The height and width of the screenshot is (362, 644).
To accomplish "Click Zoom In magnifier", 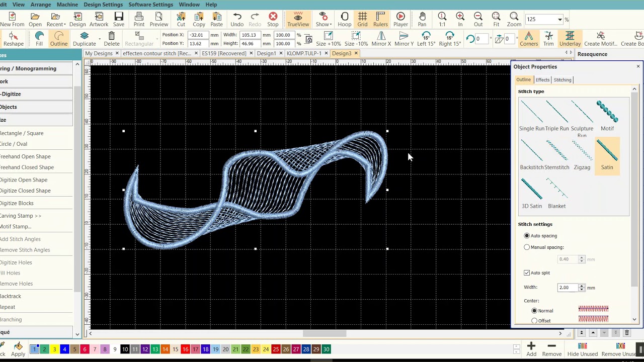I will [x=460, y=19].
